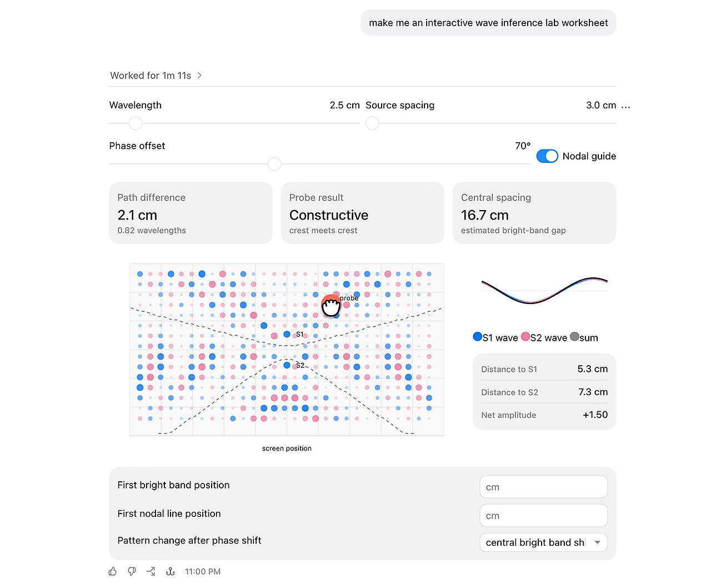This screenshot has height=588, width=711.
Task: Click the blue S1 wave legend dot
Action: pos(477,336)
